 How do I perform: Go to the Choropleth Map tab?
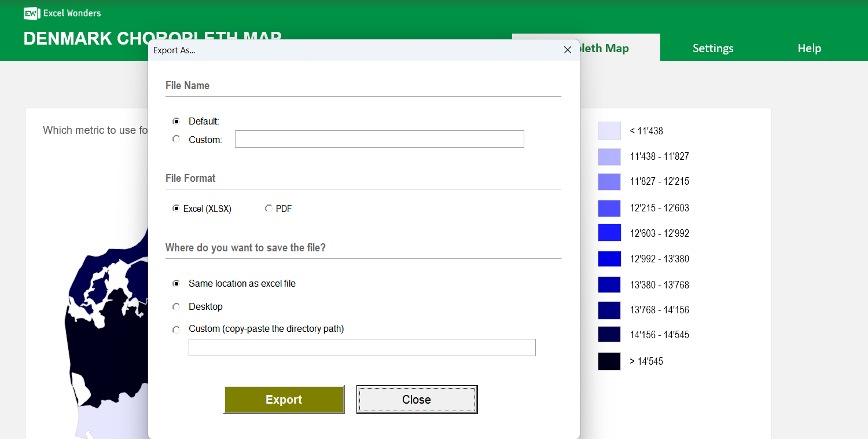click(619, 49)
